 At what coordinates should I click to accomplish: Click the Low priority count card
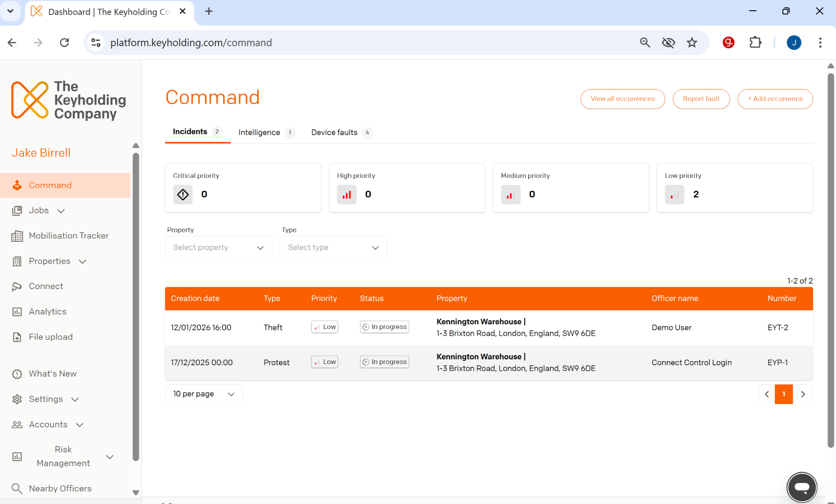735,188
